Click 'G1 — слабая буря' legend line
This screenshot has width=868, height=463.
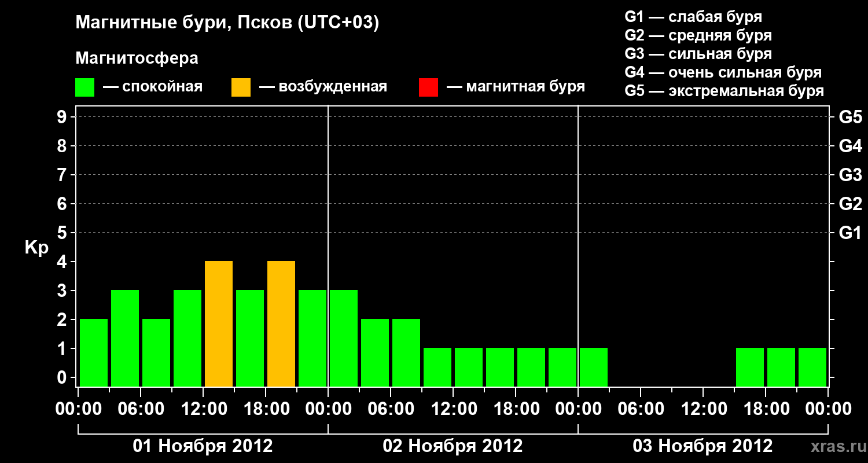point(693,16)
